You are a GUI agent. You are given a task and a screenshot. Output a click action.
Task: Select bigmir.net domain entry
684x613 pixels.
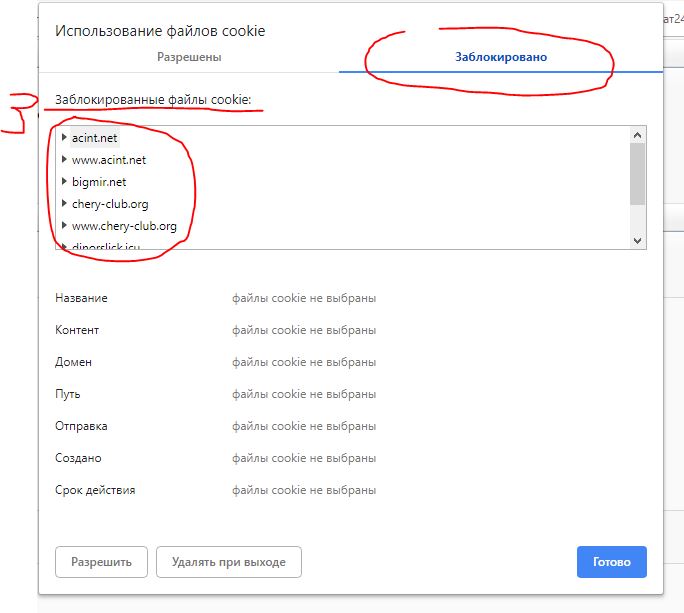pyautogui.click(x=99, y=182)
